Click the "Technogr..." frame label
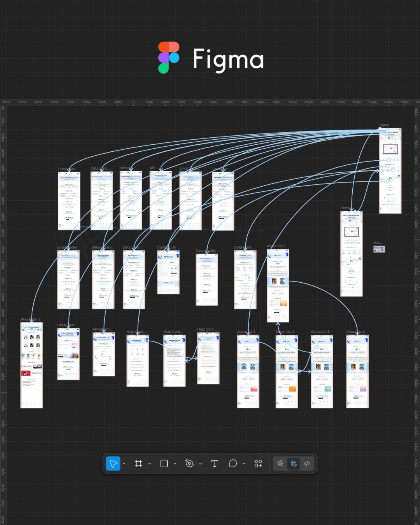This screenshot has width=420, height=525. [220, 169]
